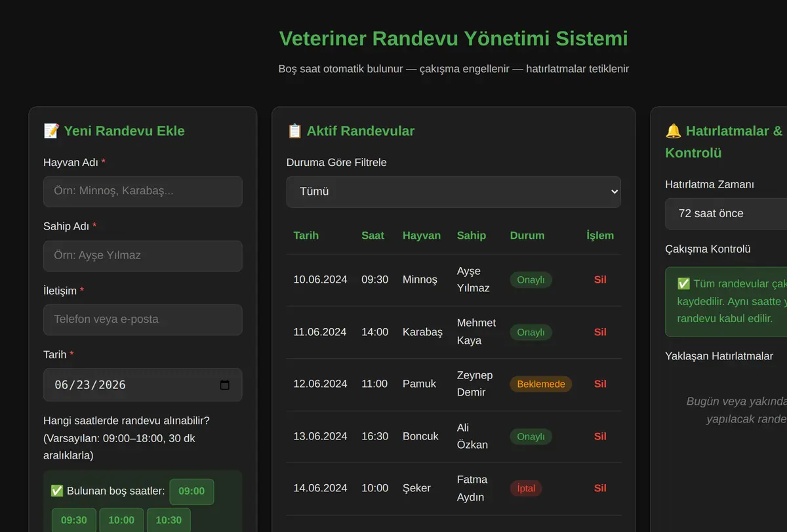This screenshot has width=787, height=532.
Task: Open the Duruma Göre Filtrele dropdown
Action: pos(454,192)
